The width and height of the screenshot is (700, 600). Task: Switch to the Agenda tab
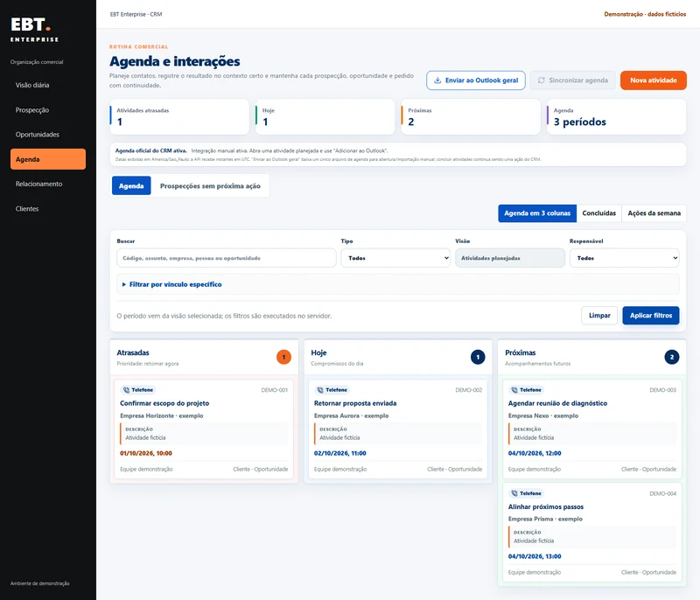(x=131, y=186)
